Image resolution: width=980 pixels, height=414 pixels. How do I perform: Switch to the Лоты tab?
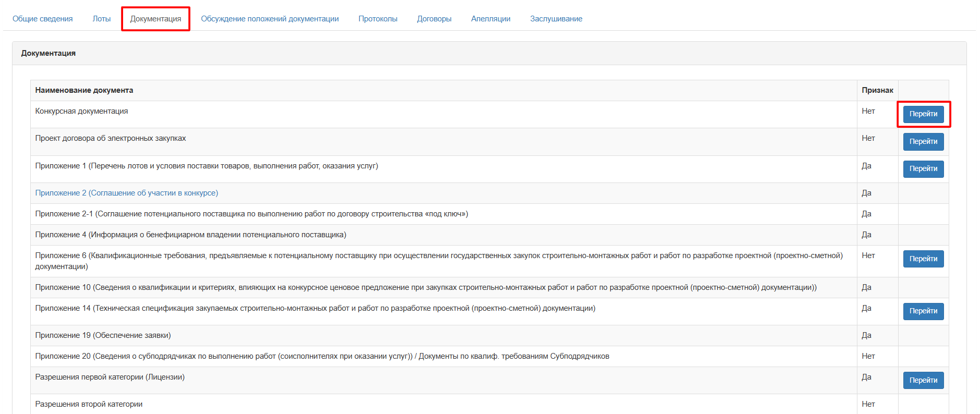[x=102, y=19]
